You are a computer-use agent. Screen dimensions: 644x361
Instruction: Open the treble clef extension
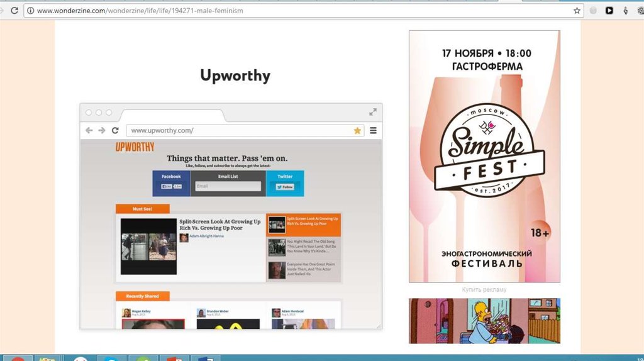point(625,11)
